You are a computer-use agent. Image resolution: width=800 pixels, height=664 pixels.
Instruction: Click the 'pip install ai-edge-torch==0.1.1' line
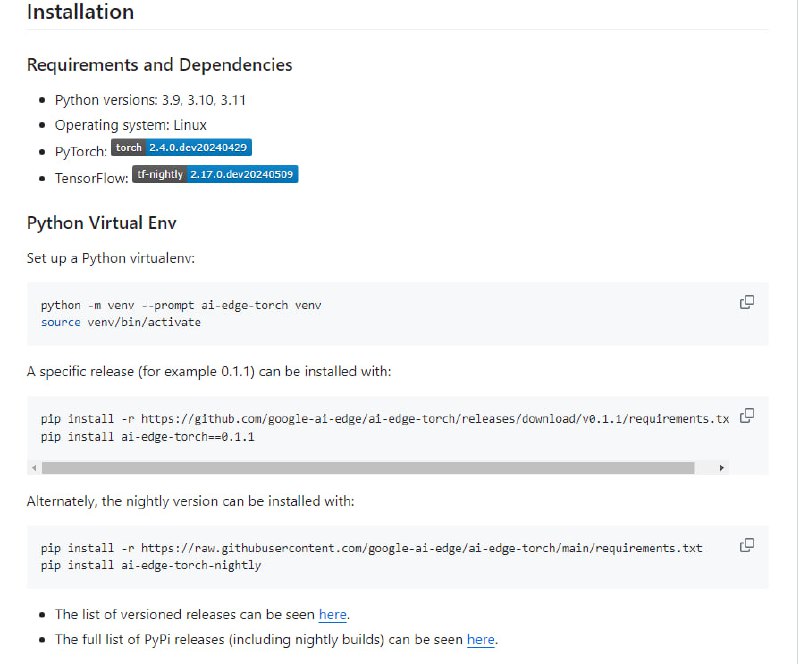pyautogui.click(x=147, y=437)
